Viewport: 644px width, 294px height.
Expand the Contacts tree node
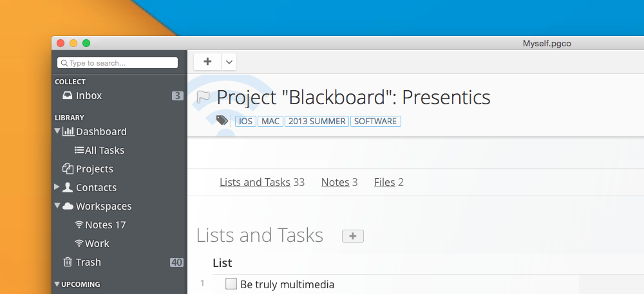click(x=57, y=187)
